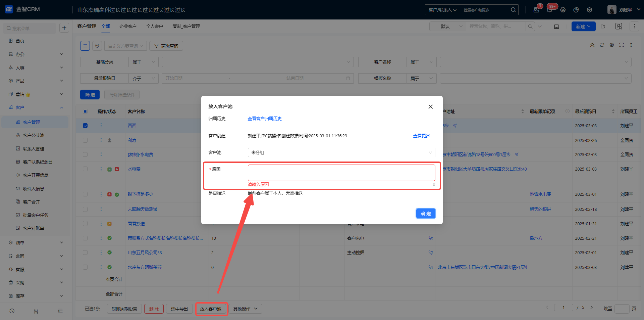Open 客户公共池 in sidebar
Image resolution: width=644 pixels, height=320 pixels.
click(34, 135)
